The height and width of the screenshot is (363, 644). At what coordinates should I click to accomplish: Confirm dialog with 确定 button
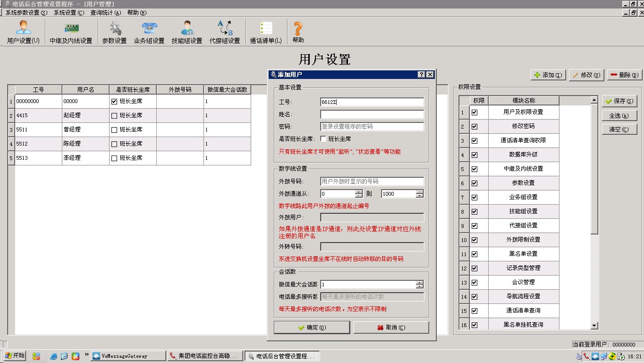pos(312,327)
